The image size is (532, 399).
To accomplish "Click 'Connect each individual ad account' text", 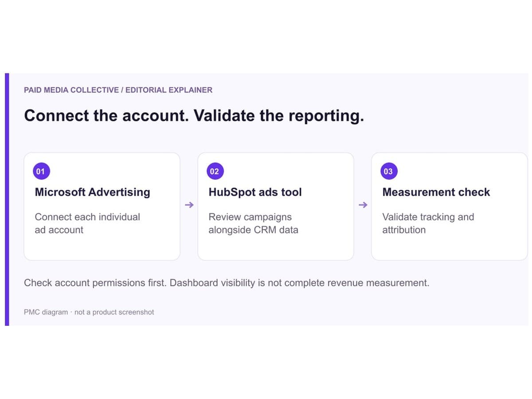I will [87, 223].
